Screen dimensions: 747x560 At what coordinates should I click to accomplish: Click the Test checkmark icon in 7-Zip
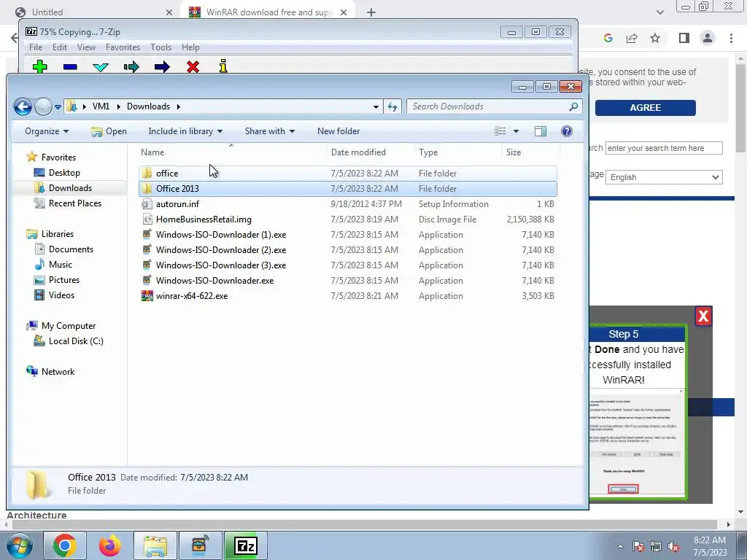click(101, 66)
